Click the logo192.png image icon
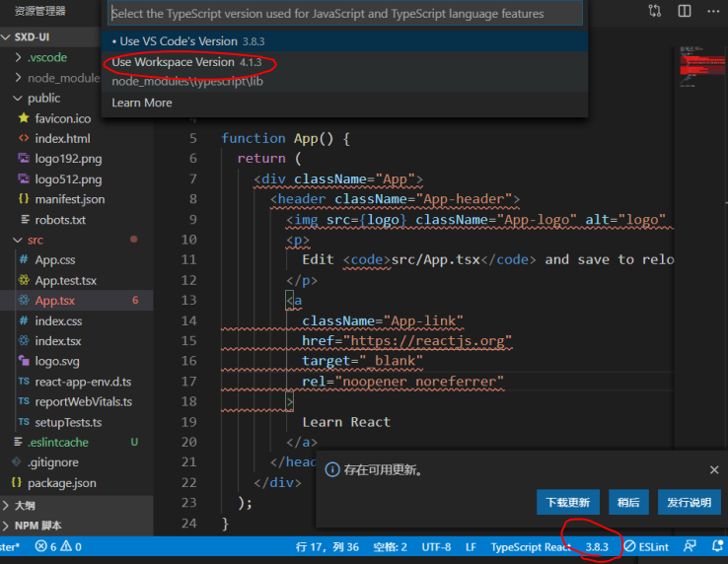Screen dimensions: 728x564 (x=24, y=159)
